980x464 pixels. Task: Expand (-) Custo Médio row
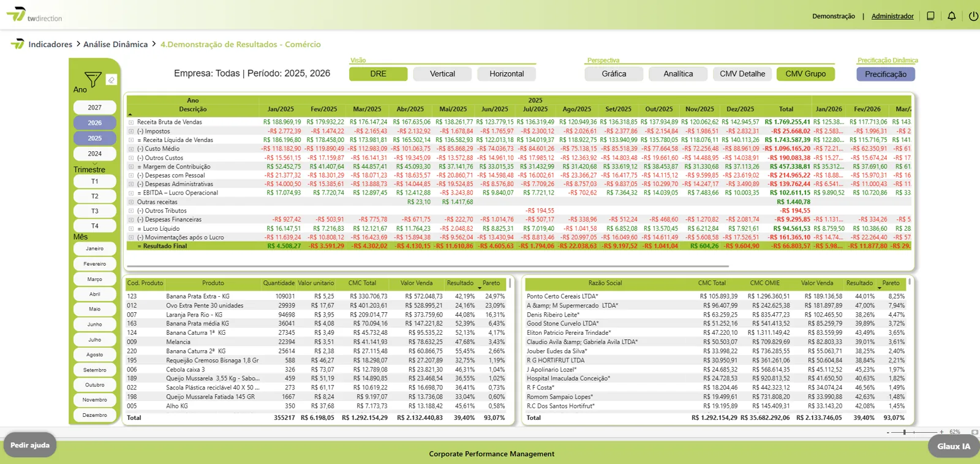(131, 149)
